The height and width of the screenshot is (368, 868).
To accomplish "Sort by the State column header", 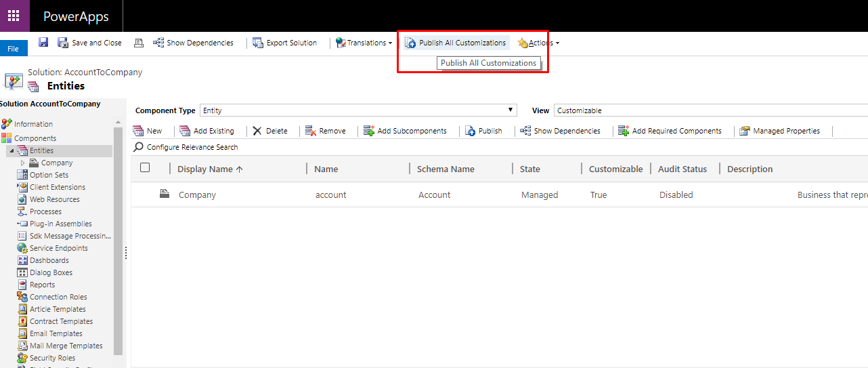I will point(530,169).
